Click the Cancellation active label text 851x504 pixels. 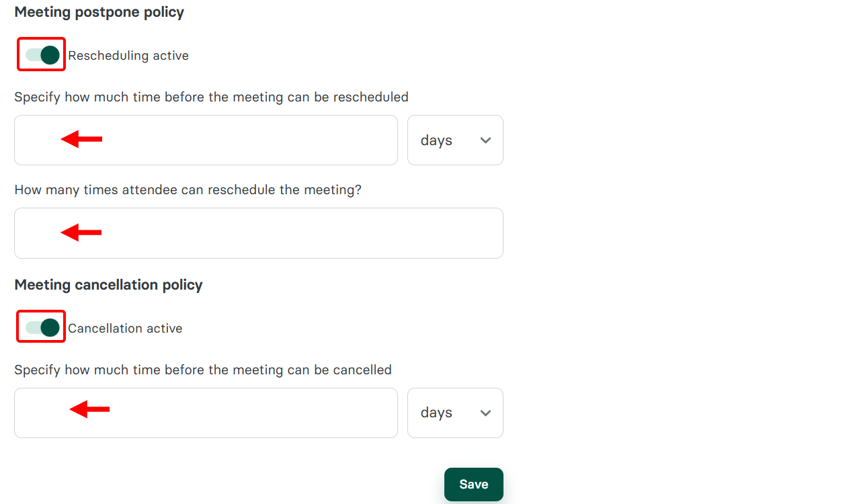[125, 328]
